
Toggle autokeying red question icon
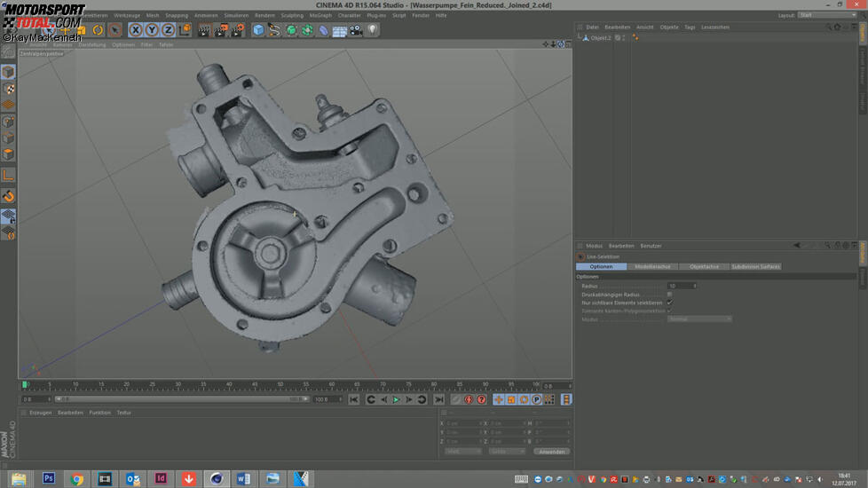(x=481, y=399)
